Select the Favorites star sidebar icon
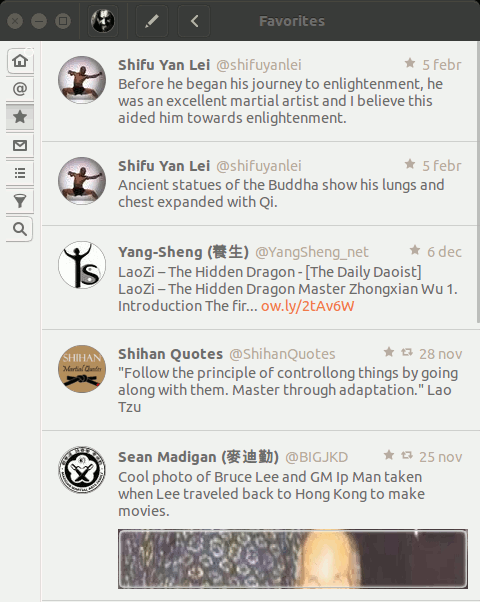The height and width of the screenshot is (602, 480). point(20,117)
